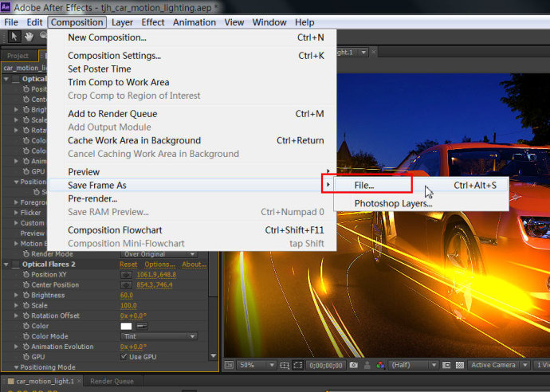Screen dimensions: 550x392
Task: Click the Color eyedropper button
Action: pos(142,326)
